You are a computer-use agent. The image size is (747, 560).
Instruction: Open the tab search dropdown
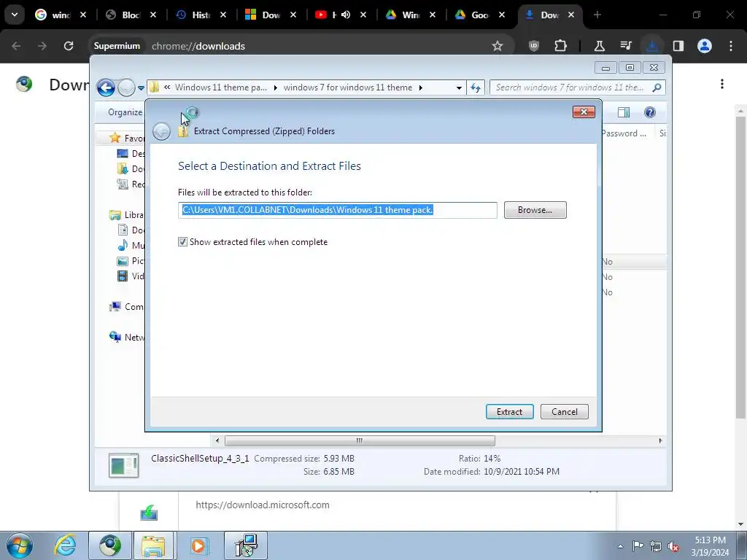(15, 15)
